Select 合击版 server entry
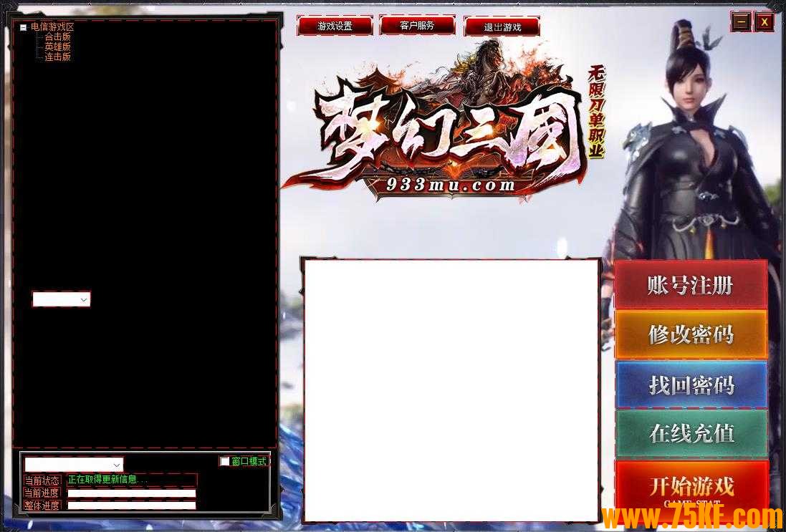Image resolution: width=786 pixels, height=532 pixels. (x=57, y=37)
